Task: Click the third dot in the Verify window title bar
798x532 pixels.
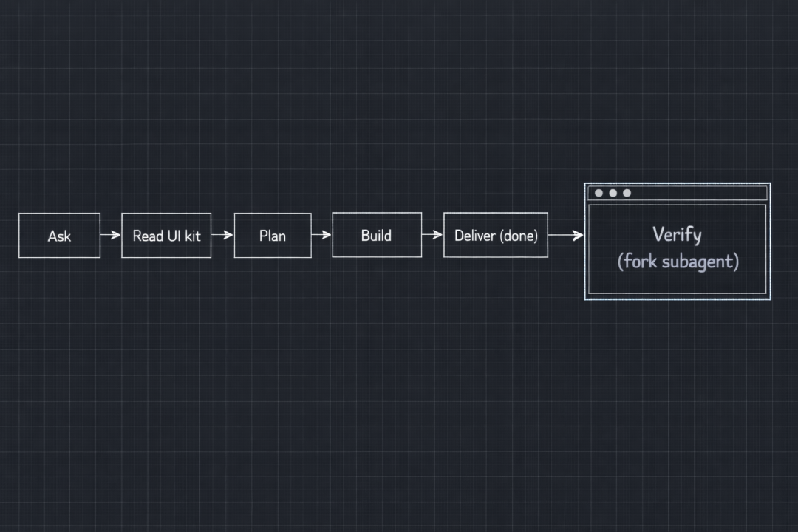Action: tap(627, 193)
